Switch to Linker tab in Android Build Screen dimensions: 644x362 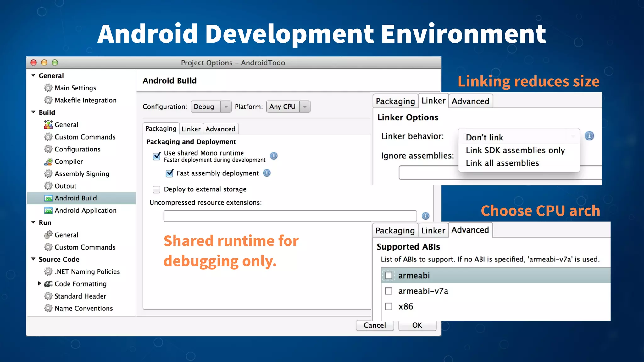(191, 129)
